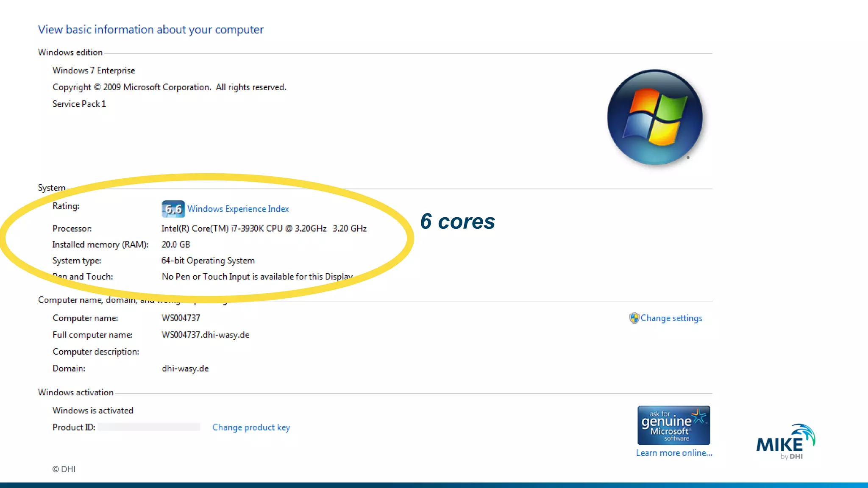
Task: Select 64-bit Operating System text
Action: (x=208, y=261)
